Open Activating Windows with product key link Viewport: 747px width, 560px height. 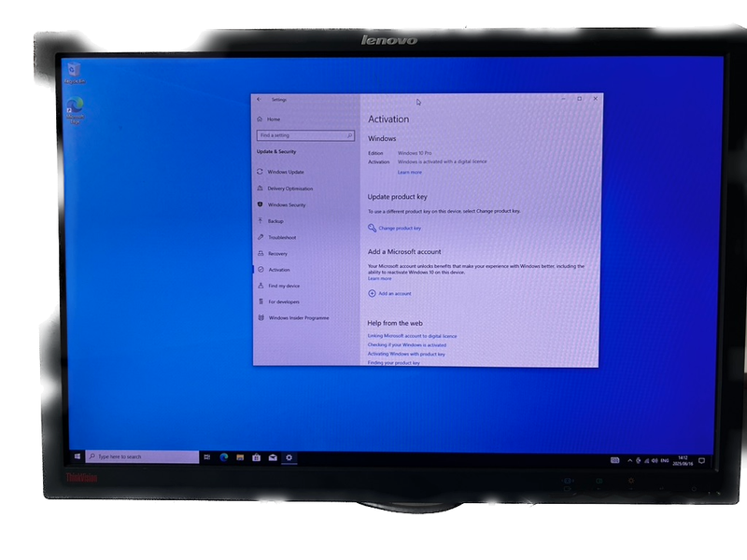406,354
